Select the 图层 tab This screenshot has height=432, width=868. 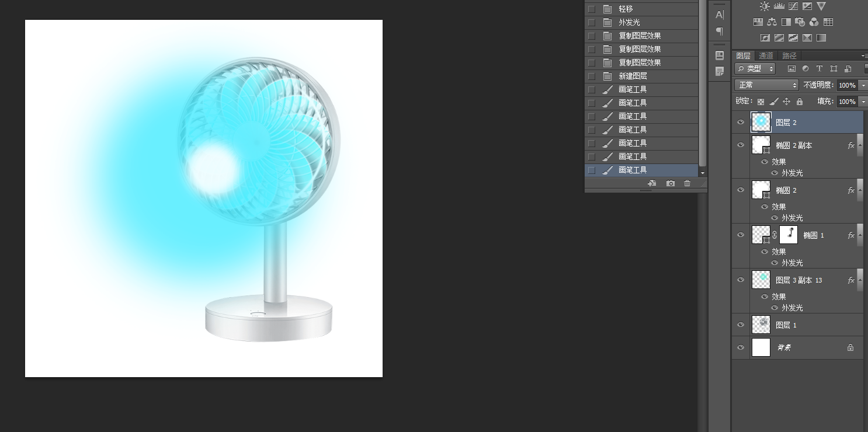tap(744, 55)
